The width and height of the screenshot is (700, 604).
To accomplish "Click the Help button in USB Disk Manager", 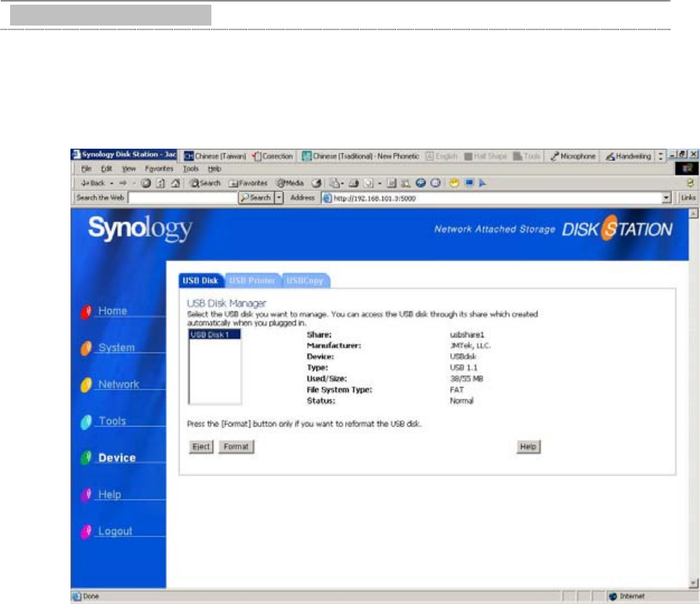I will coord(528,447).
